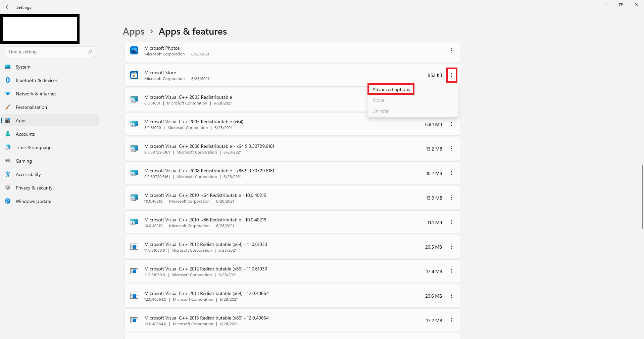Open options for Visual C++ 2010 x64

tap(452, 198)
